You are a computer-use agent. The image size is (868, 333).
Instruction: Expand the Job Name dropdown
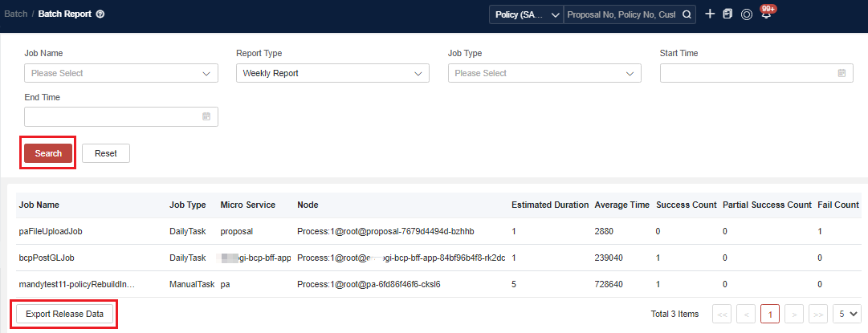pyautogui.click(x=120, y=73)
